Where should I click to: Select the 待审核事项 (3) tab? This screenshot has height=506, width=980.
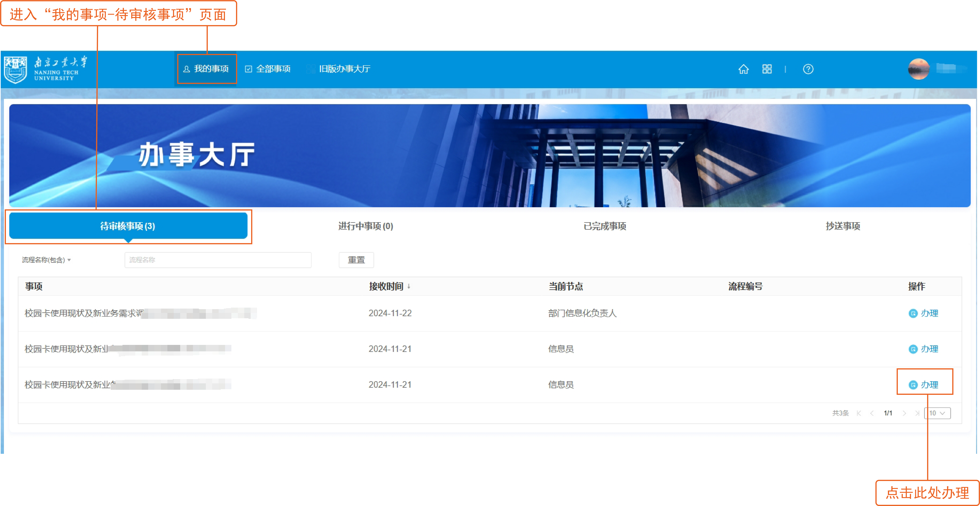click(x=128, y=226)
